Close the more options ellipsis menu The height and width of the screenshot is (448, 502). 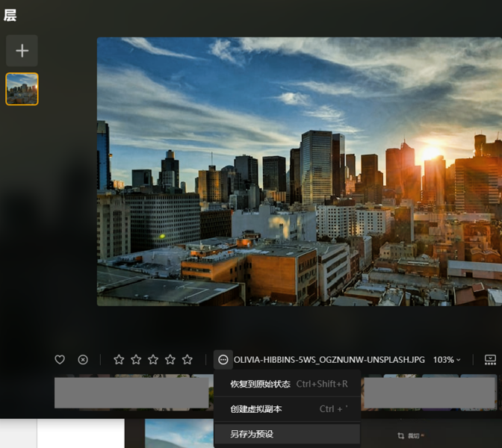(x=223, y=360)
